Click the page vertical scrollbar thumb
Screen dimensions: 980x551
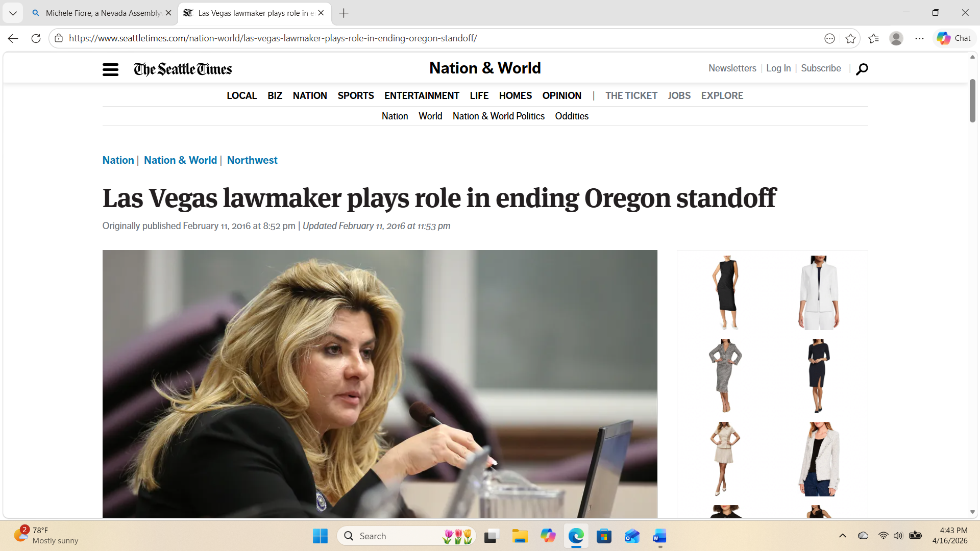click(972, 101)
